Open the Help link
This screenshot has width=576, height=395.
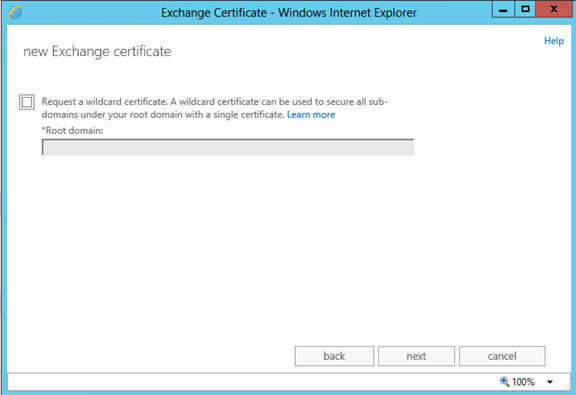point(554,41)
